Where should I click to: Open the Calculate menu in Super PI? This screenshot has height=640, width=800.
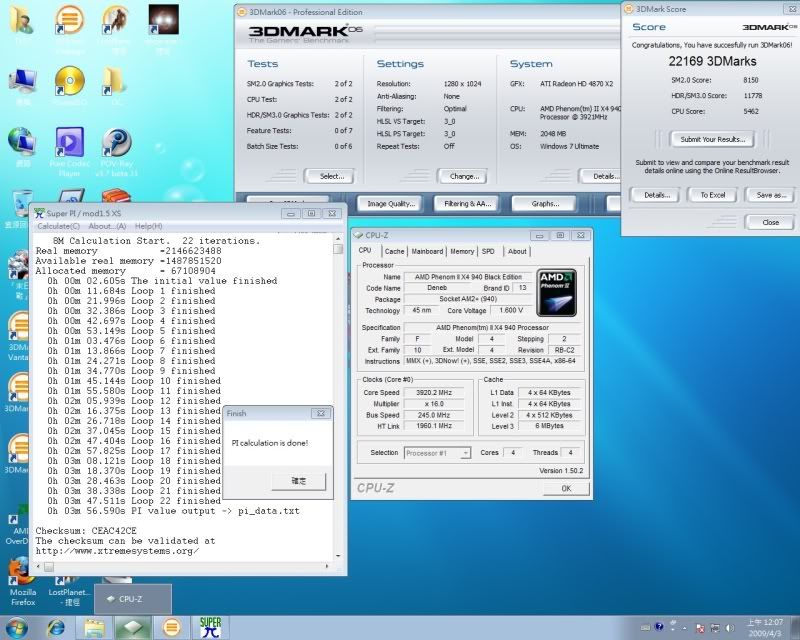click(x=59, y=226)
